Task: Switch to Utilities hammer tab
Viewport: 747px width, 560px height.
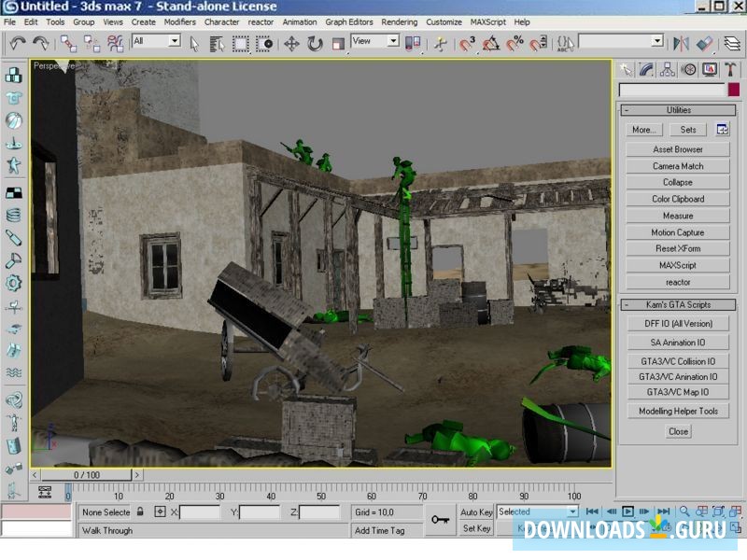Action: click(x=730, y=70)
